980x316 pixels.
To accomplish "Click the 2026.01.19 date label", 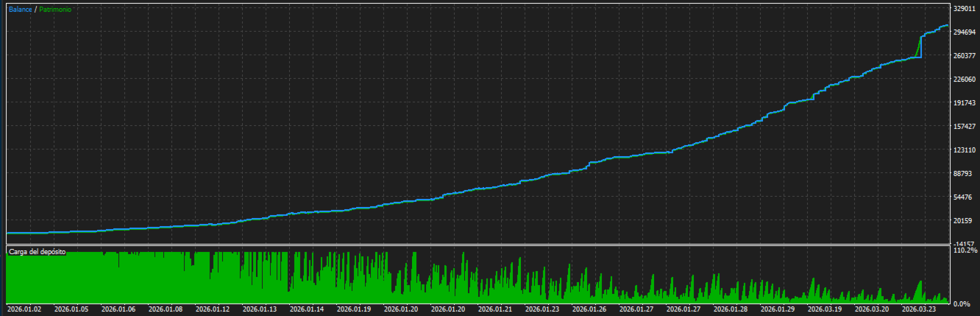I will click(354, 310).
